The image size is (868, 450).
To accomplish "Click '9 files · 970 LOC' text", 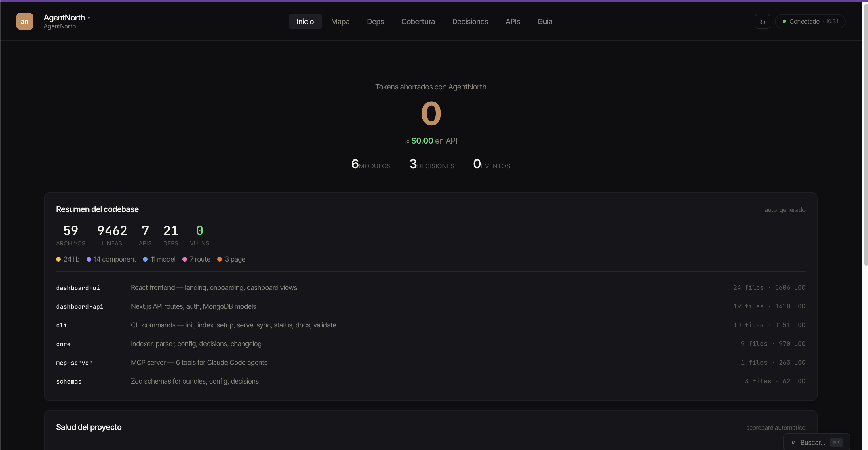I will (x=773, y=344).
